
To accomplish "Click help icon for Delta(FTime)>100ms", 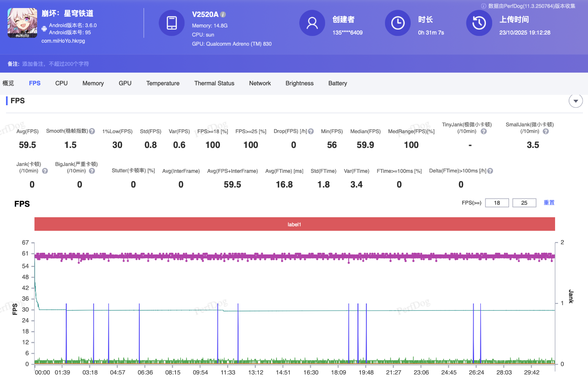I will click(x=490, y=171).
